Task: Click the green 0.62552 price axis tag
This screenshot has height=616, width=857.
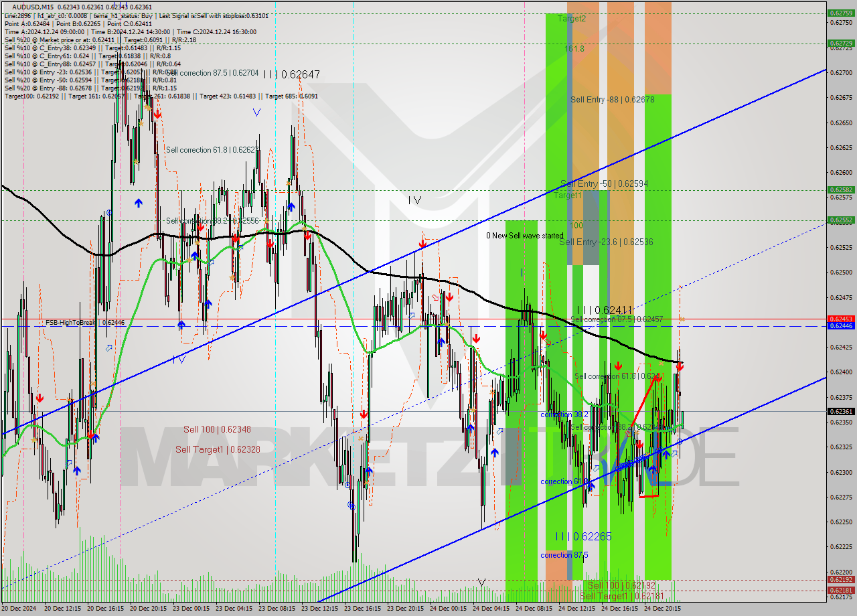Action: (x=840, y=220)
